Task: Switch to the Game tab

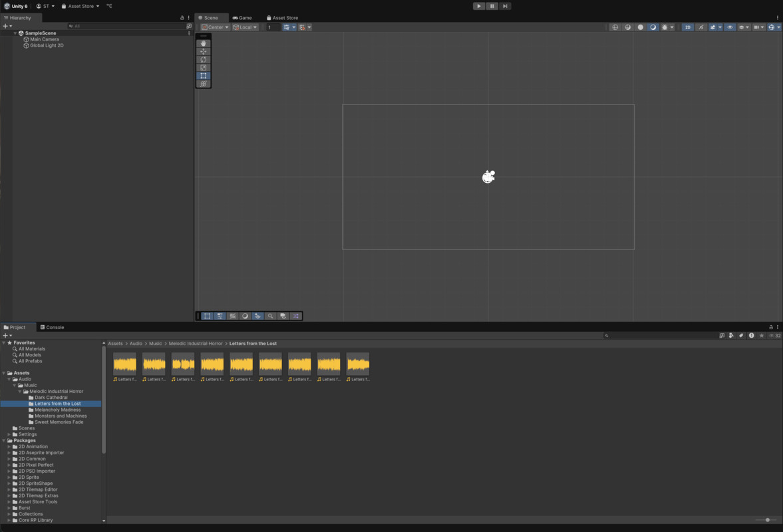Action: [242, 18]
